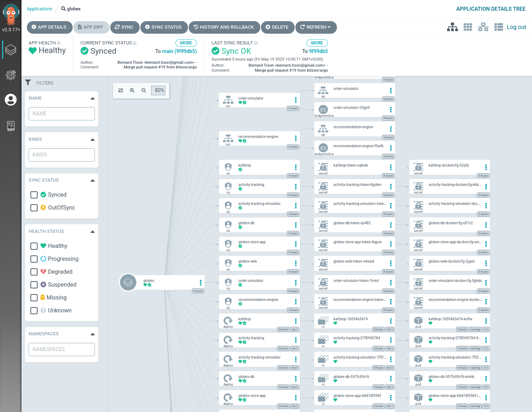The height and width of the screenshot is (412, 532).
Task: Click APP DETAILS in the toolbar
Action: click(49, 27)
